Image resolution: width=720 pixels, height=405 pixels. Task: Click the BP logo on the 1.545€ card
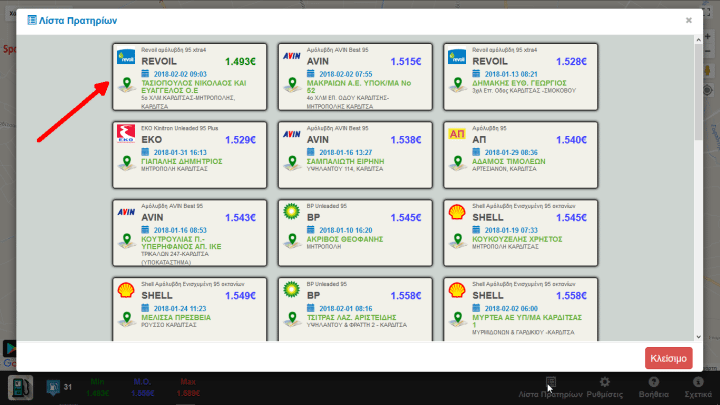coord(292,212)
